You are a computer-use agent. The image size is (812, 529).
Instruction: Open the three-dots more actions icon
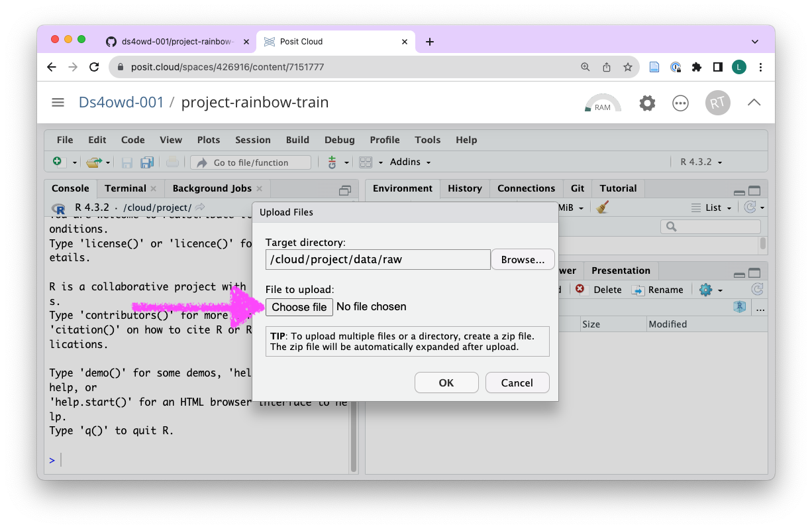(680, 103)
